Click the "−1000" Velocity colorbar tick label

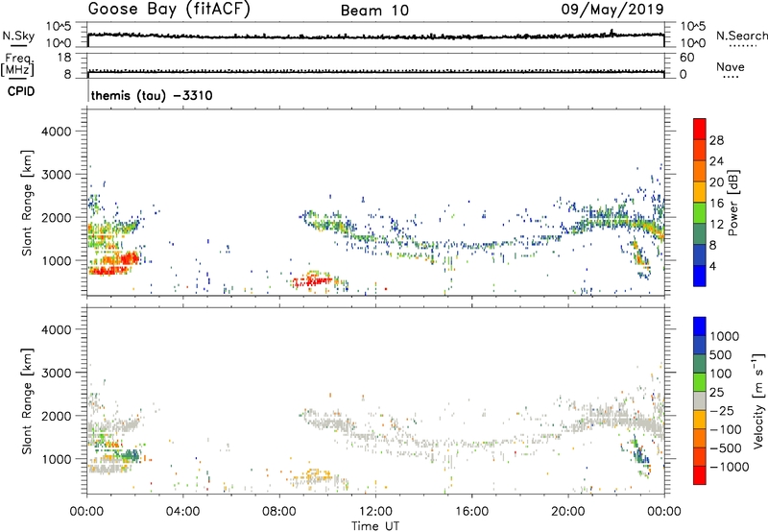730,467
